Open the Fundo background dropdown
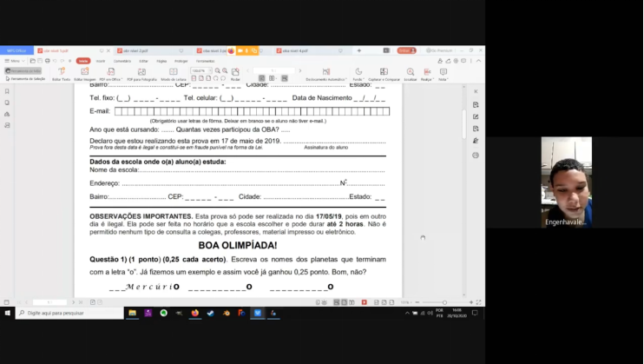644x364 pixels. pyautogui.click(x=358, y=74)
